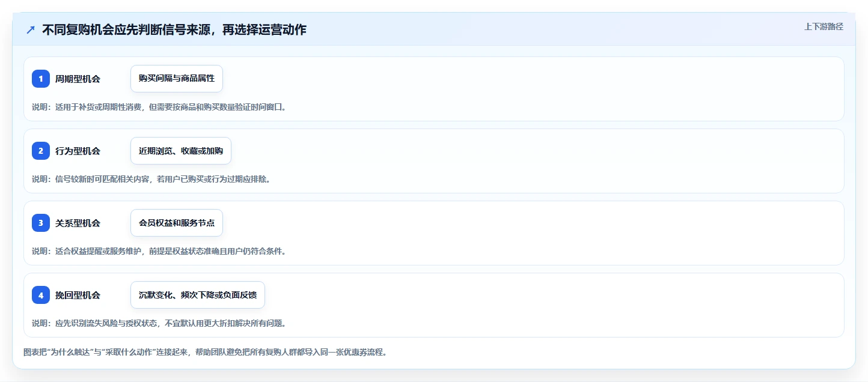Viewport: 868px width, 382px height.
Task: Select the number 1 badge for 周期型机会
Action: tap(41, 79)
